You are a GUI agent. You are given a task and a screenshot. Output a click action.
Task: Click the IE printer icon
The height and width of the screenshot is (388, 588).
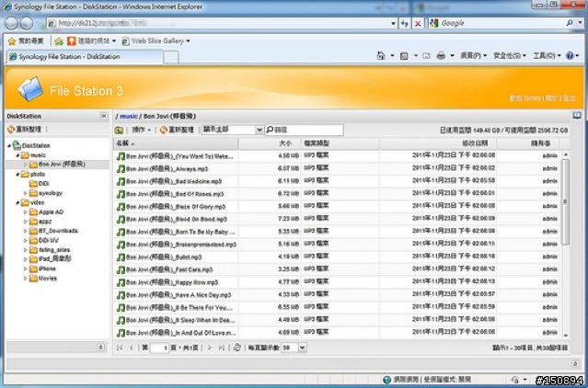coord(441,56)
